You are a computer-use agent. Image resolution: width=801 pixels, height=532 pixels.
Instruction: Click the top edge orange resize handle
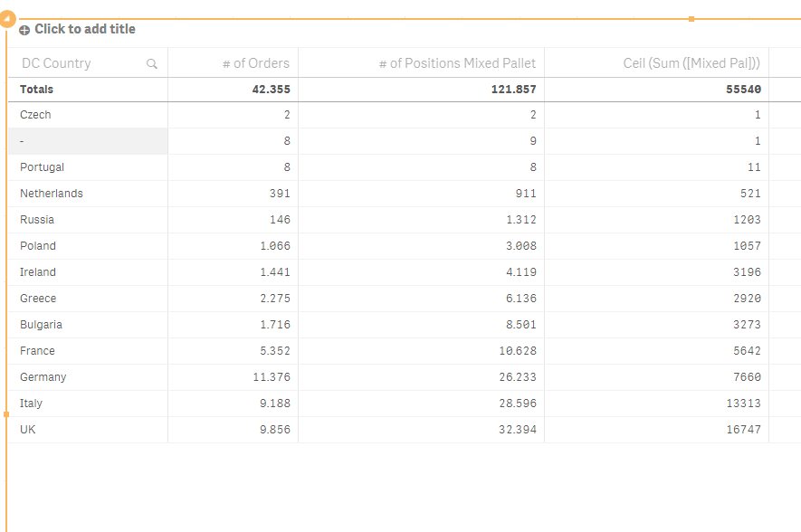click(691, 19)
